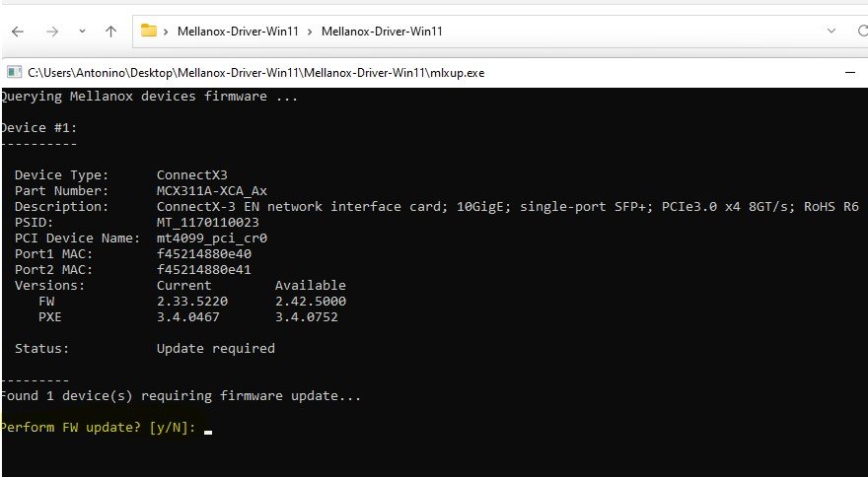Select Port2 MAC f45214880e41
The height and width of the screenshot is (477, 868).
(204, 270)
